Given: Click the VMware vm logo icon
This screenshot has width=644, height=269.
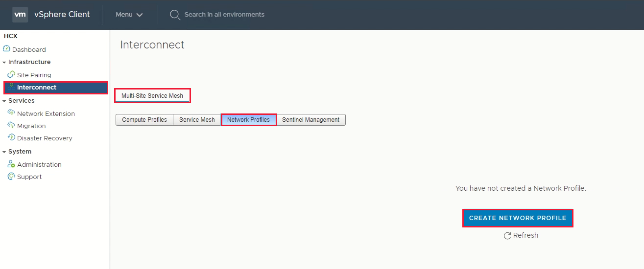Looking at the screenshot, I should click(20, 15).
